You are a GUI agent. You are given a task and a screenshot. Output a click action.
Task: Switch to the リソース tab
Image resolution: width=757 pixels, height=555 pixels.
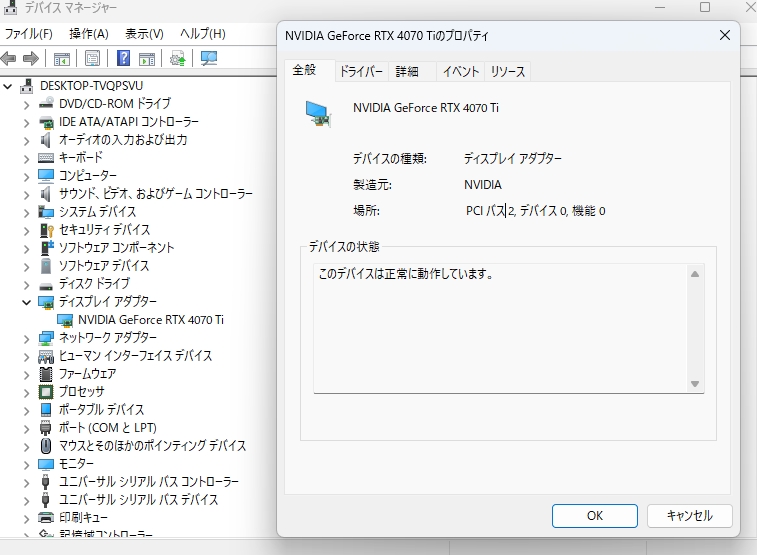pyautogui.click(x=507, y=71)
